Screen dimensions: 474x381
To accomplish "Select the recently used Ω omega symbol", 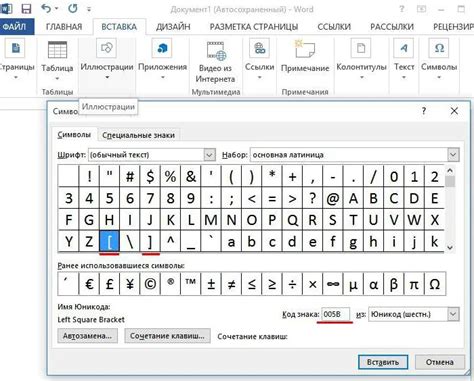I will tap(435, 284).
